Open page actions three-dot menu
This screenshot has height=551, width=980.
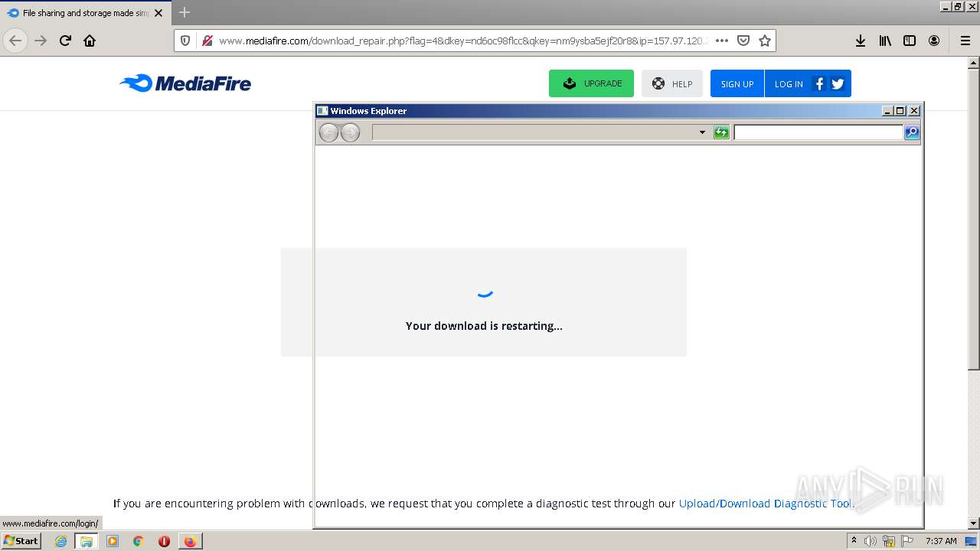[x=721, y=41]
